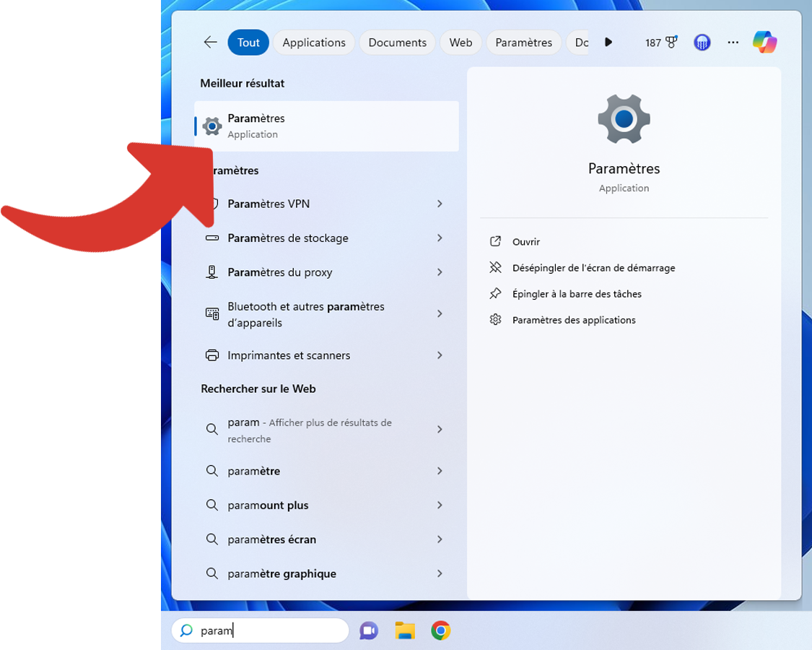Click the large Paramètres gear in preview pane

click(624, 118)
